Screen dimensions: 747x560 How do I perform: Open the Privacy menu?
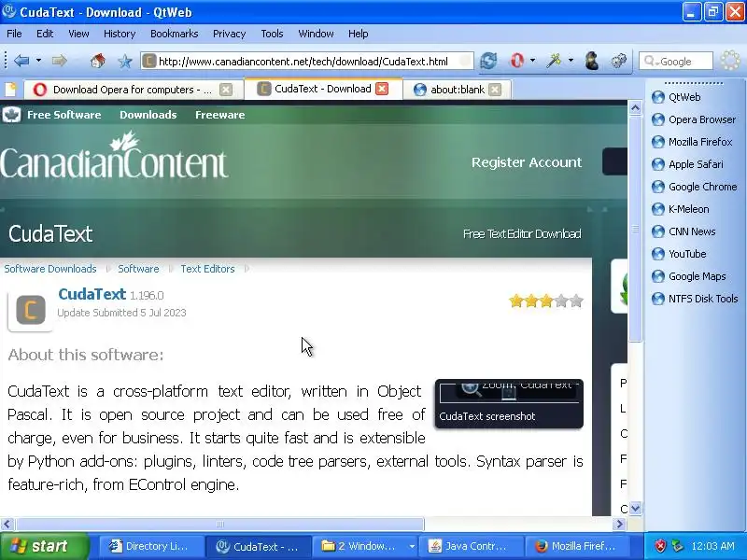click(x=229, y=34)
